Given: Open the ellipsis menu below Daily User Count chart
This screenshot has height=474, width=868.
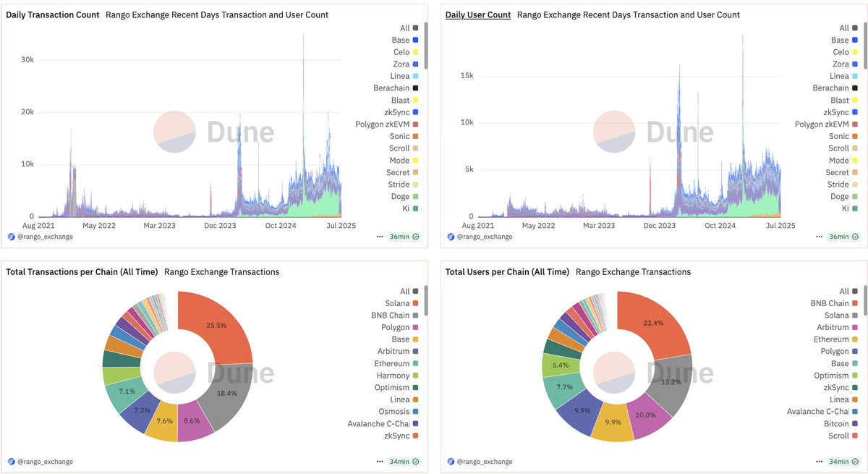Looking at the screenshot, I should 817,237.
